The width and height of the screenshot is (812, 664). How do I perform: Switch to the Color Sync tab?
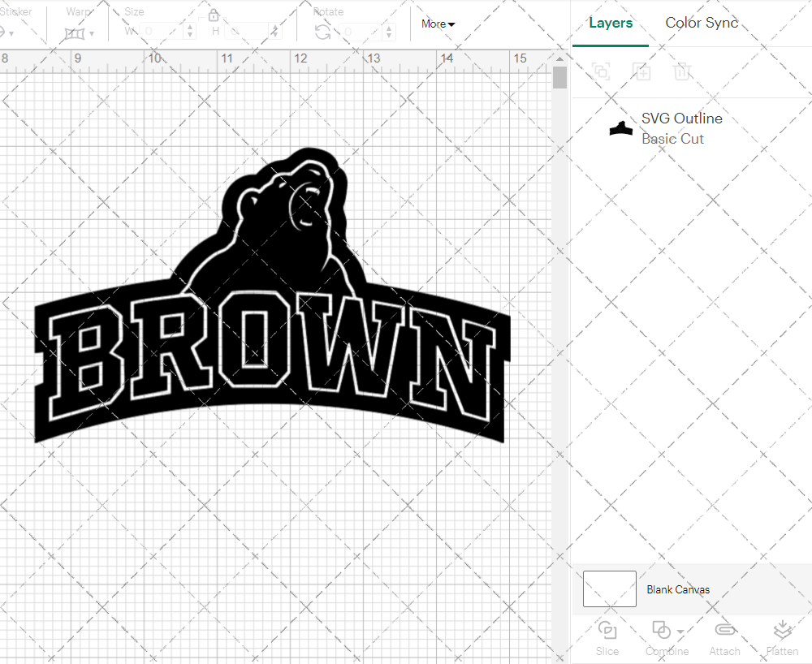tap(702, 23)
